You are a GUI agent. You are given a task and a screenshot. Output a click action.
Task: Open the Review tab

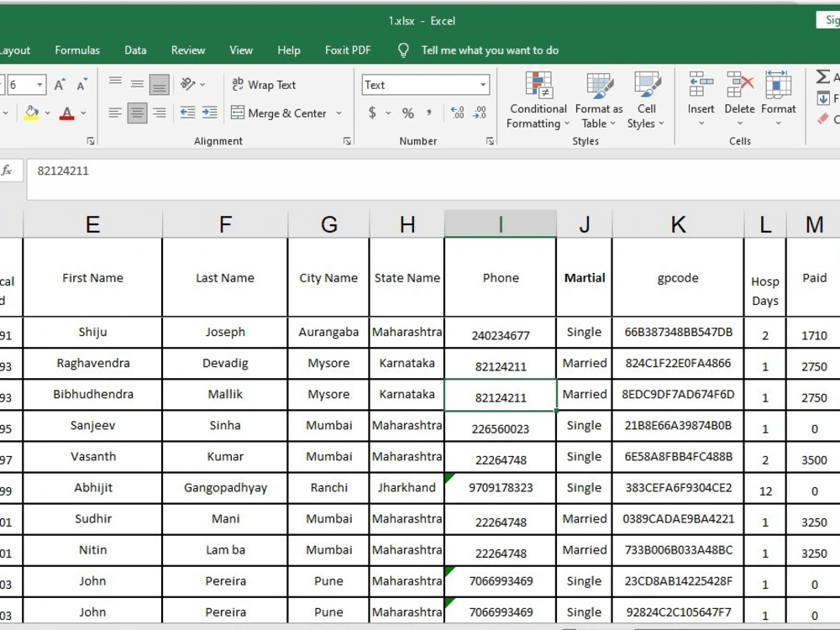(188, 50)
